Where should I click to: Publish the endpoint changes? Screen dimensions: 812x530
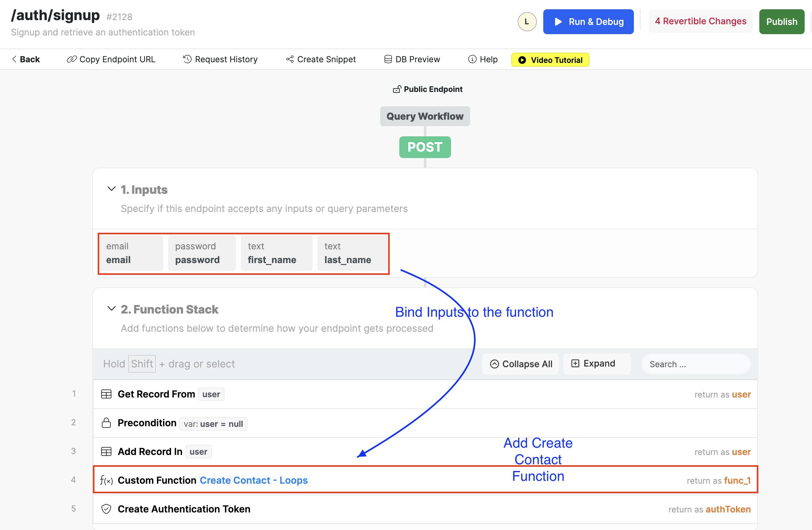point(781,22)
